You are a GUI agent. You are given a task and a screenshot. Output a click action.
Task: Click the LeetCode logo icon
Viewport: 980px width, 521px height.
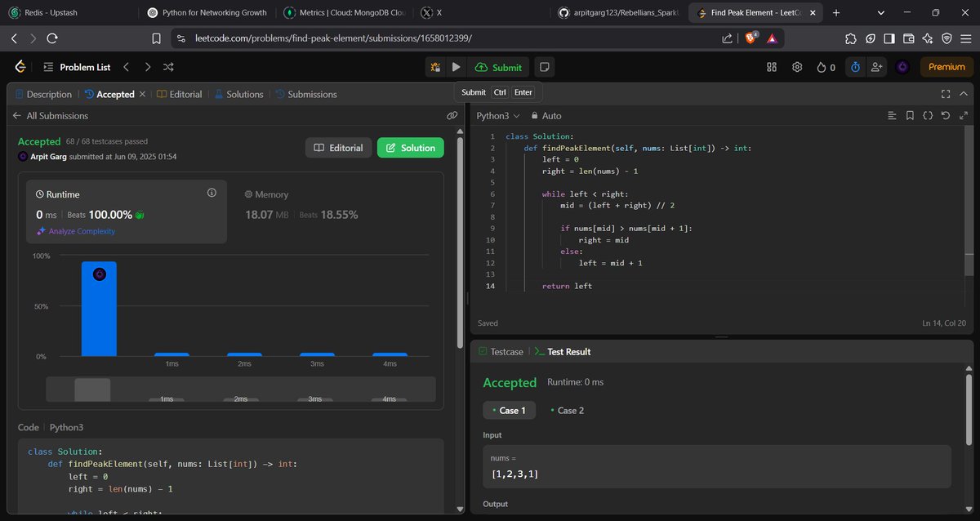[20, 67]
